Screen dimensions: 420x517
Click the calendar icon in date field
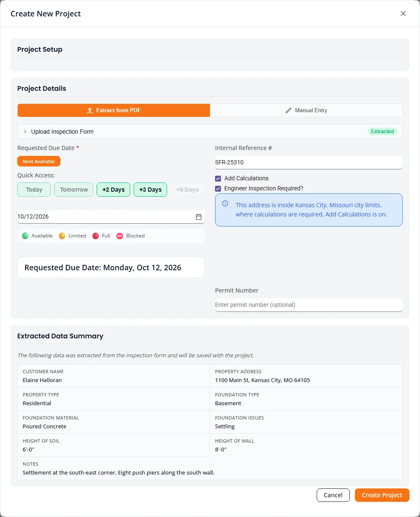199,217
